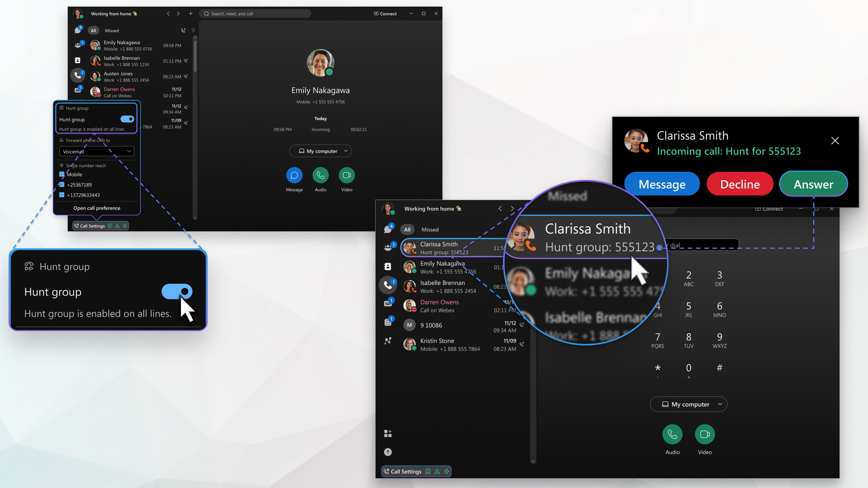Click Answer button for Clarissa Smith call
The width and height of the screenshot is (868, 488).
813,183
